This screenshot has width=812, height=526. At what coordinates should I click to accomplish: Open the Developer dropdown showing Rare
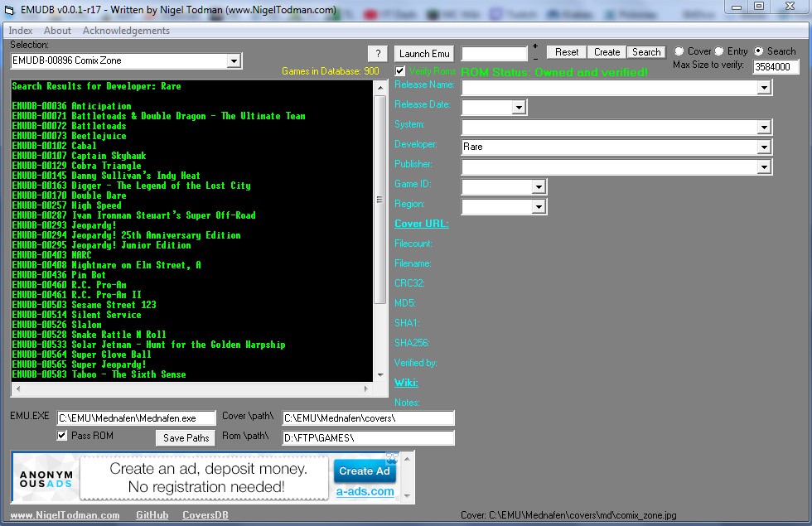[765, 147]
